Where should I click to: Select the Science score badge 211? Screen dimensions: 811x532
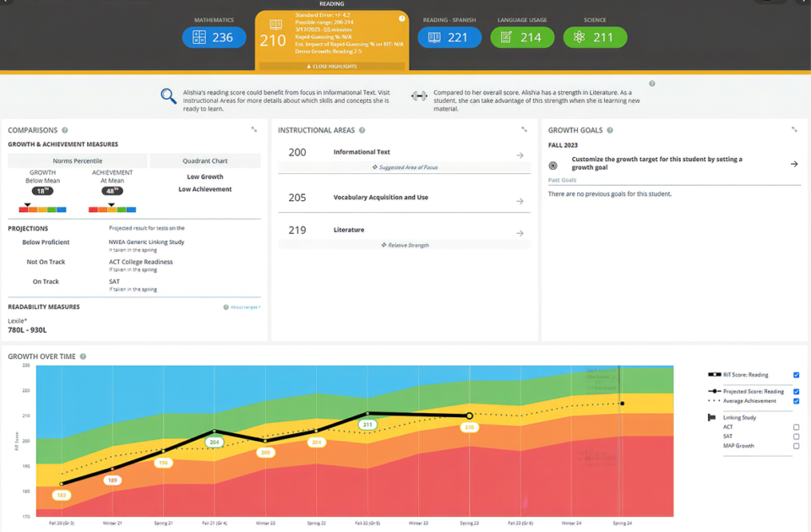(x=595, y=37)
